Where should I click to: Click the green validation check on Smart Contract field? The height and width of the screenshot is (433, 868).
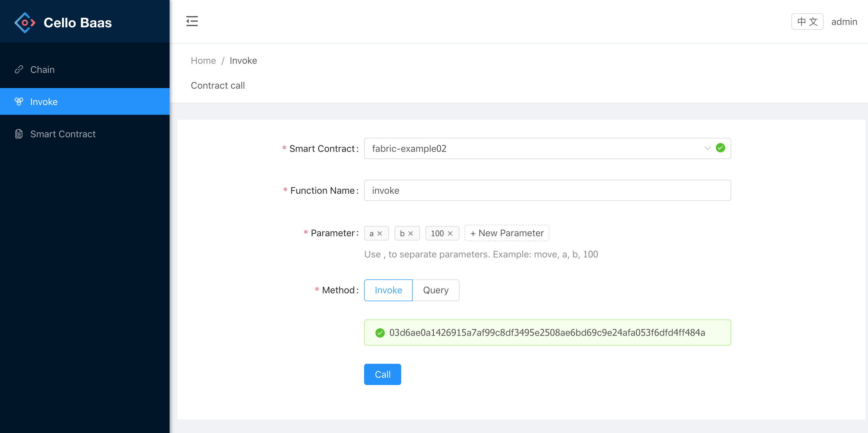(x=720, y=148)
